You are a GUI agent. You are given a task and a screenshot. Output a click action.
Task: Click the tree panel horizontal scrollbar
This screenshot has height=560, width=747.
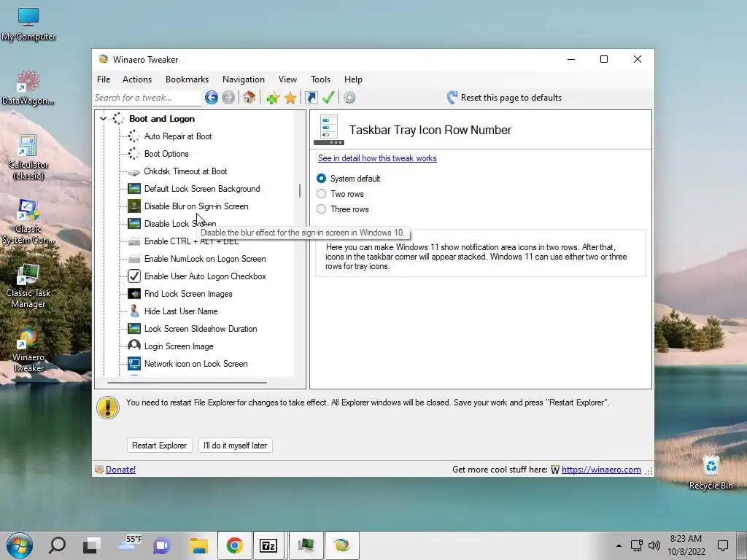point(187,382)
